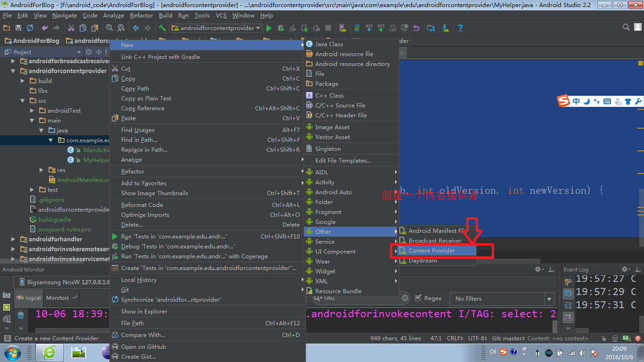Select Open on GitHub menu entry
The width and height of the screenshot is (644, 362).
pyautogui.click(x=207, y=347)
